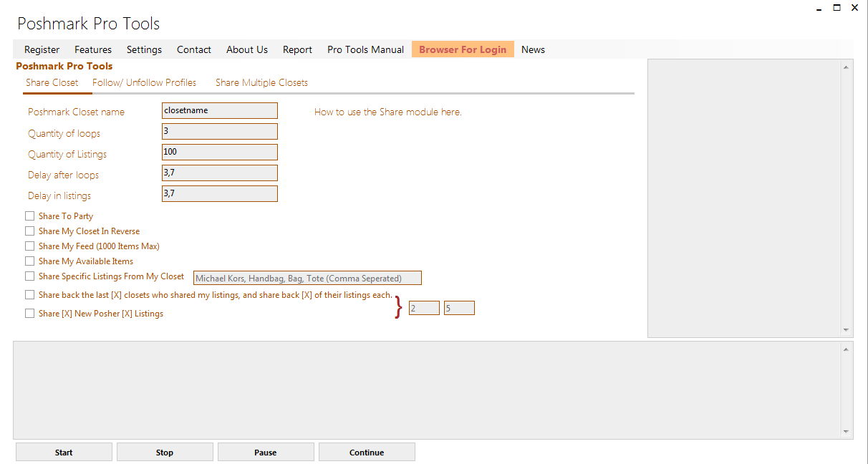Click the Delay in listings field
Viewport: 868px width, 464px height.
click(x=220, y=193)
